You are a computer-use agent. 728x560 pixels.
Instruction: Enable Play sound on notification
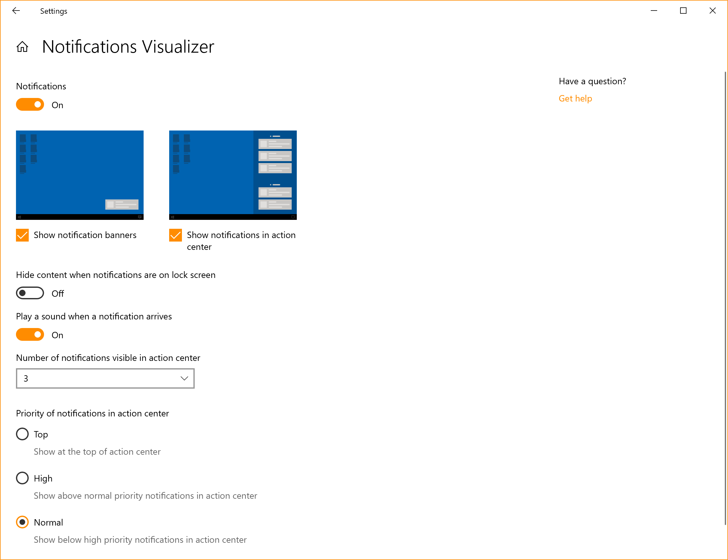point(31,335)
